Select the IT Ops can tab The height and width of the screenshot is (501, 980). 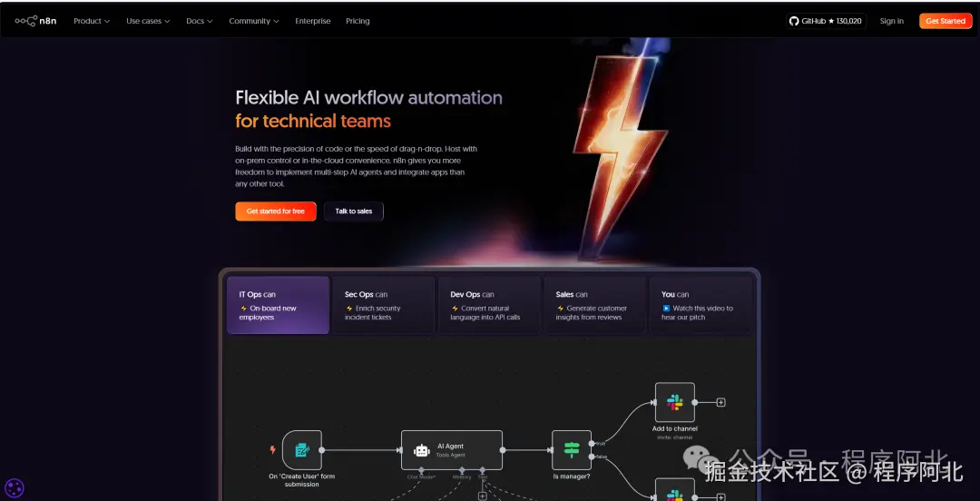click(x=279, y=305)
